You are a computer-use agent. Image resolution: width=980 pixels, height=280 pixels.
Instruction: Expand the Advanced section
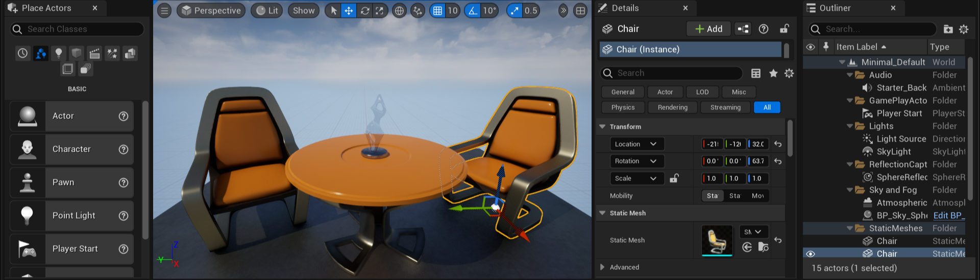tap(602, 267)
